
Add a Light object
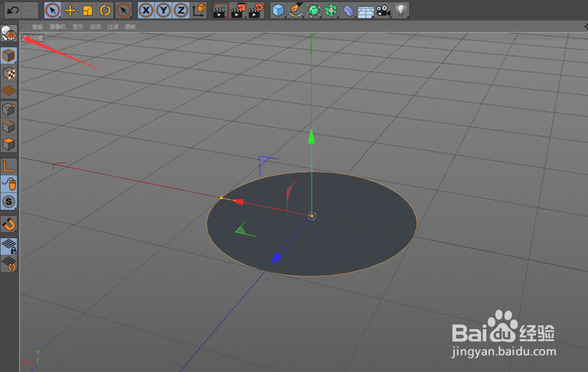point(401,10)
